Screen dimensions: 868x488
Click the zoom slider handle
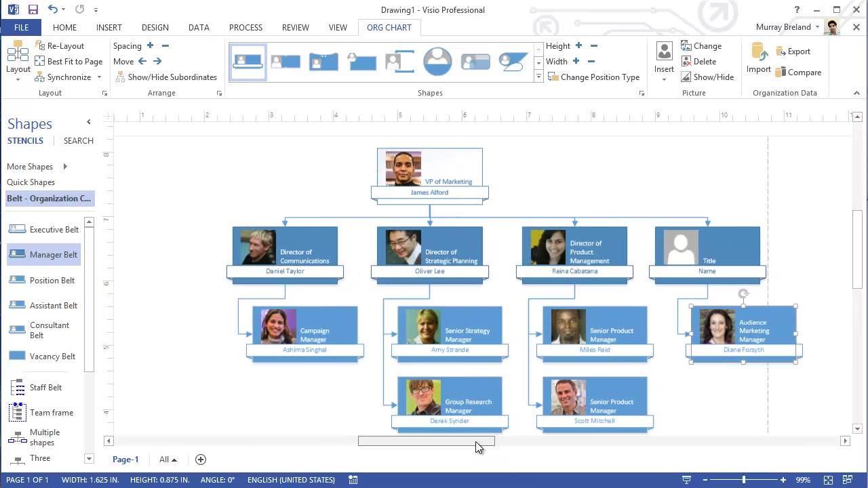click(x=744, y=480)
